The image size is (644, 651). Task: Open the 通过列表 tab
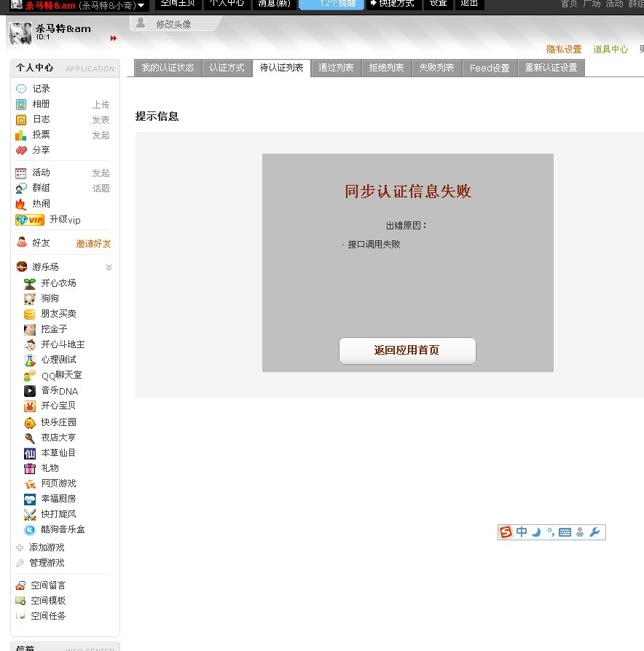(336, 68)
